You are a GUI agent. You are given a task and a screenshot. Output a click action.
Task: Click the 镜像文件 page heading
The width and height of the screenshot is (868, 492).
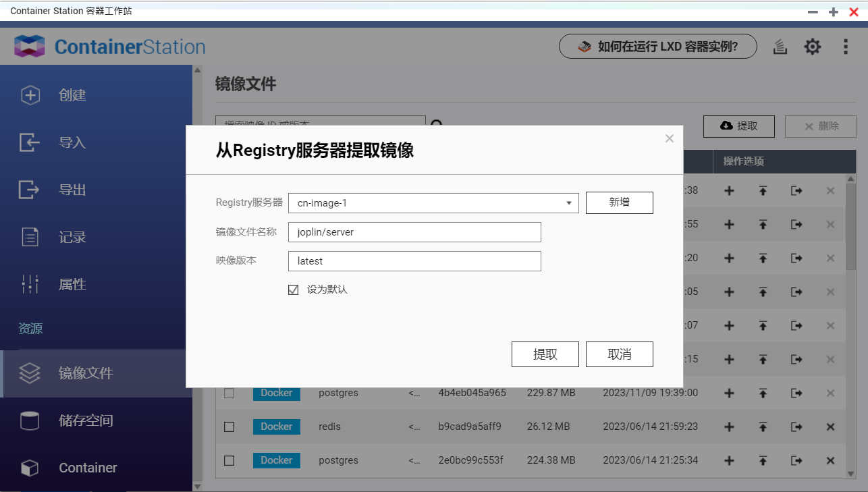pos(246,84)
